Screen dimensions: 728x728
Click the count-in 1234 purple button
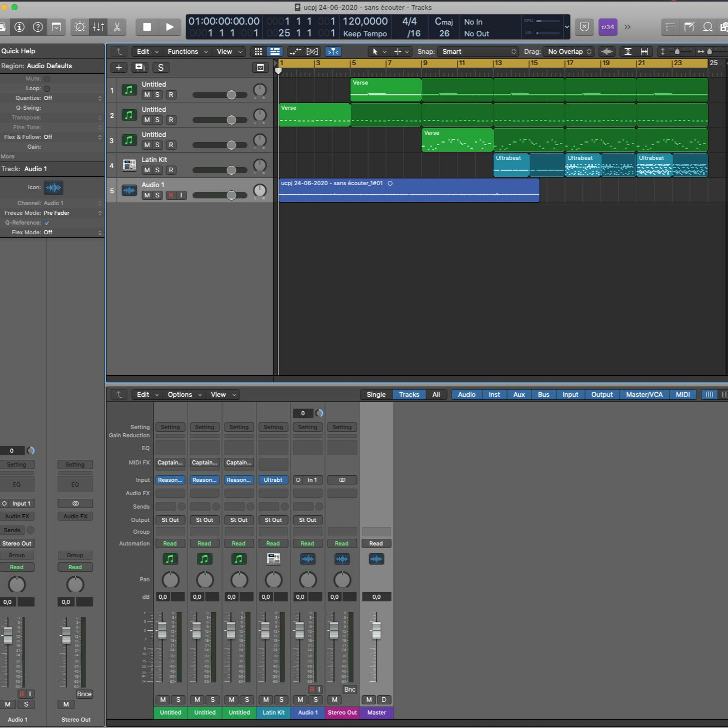click(x=607, y=27)
